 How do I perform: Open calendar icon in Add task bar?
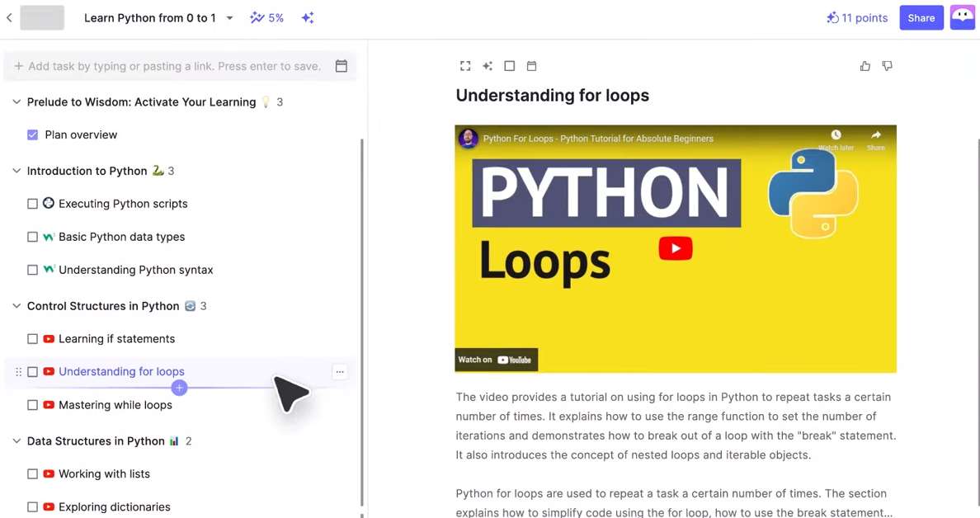tap(342, 66)
